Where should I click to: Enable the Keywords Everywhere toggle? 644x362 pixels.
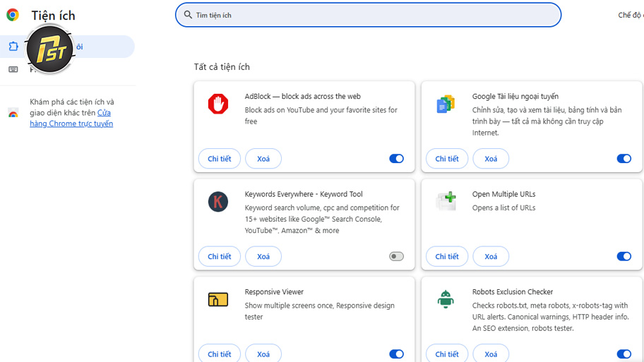pos(396,256)
